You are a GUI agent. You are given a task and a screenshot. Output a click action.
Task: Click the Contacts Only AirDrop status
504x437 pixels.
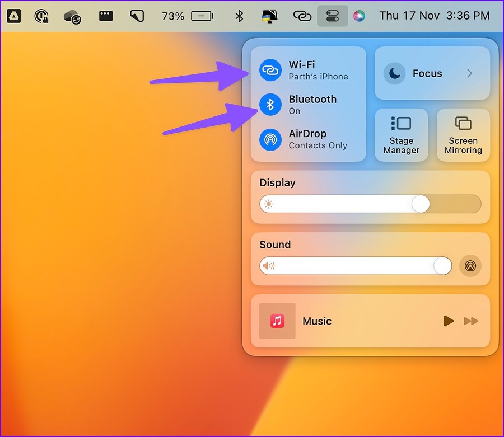[318, 145]
